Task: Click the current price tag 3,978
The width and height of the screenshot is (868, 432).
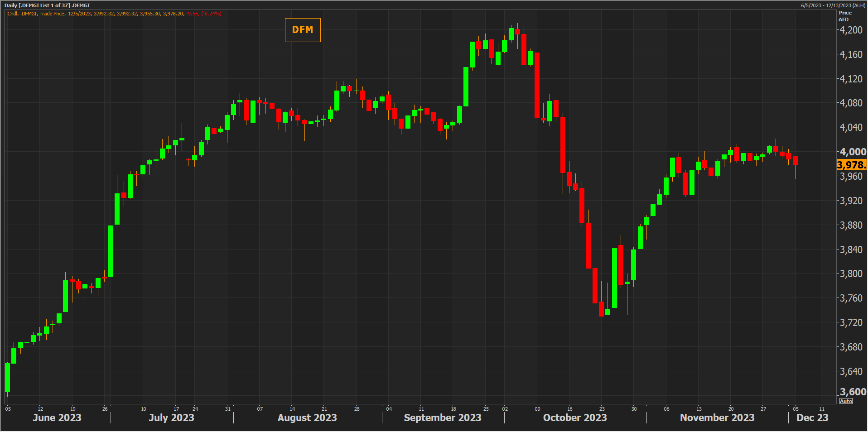Action: tap(851, 165)
